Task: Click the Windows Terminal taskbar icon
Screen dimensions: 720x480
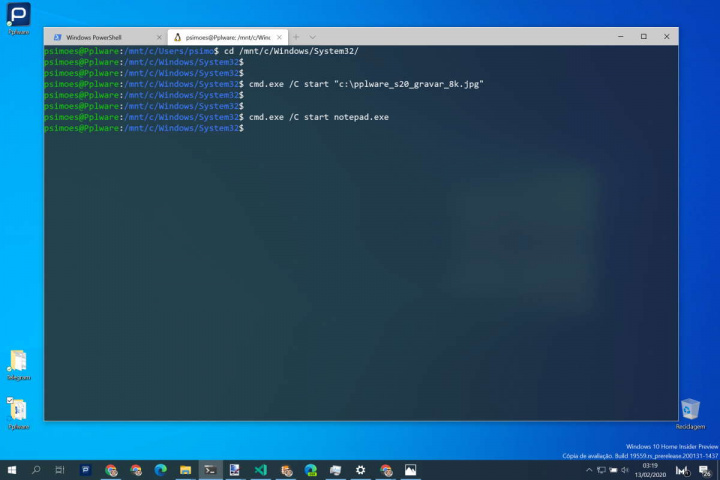Action: pos(210,470)
